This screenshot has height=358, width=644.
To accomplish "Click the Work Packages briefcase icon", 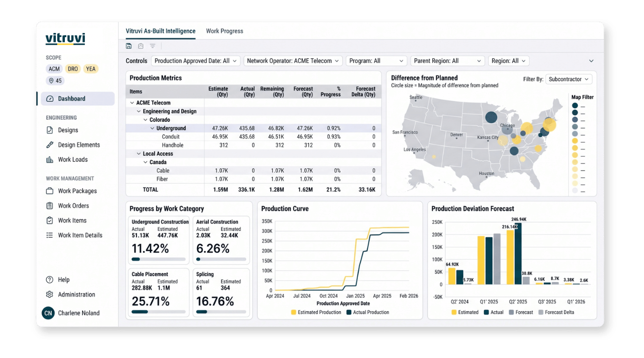I will (x=50, y=191).
